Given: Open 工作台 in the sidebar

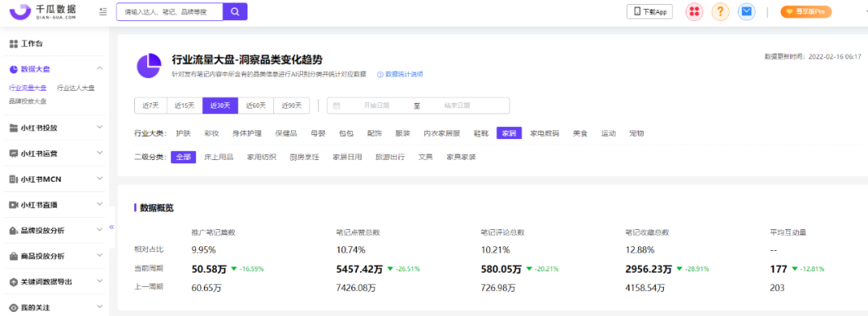Looking at the screenshot, I should coord(31,43).
